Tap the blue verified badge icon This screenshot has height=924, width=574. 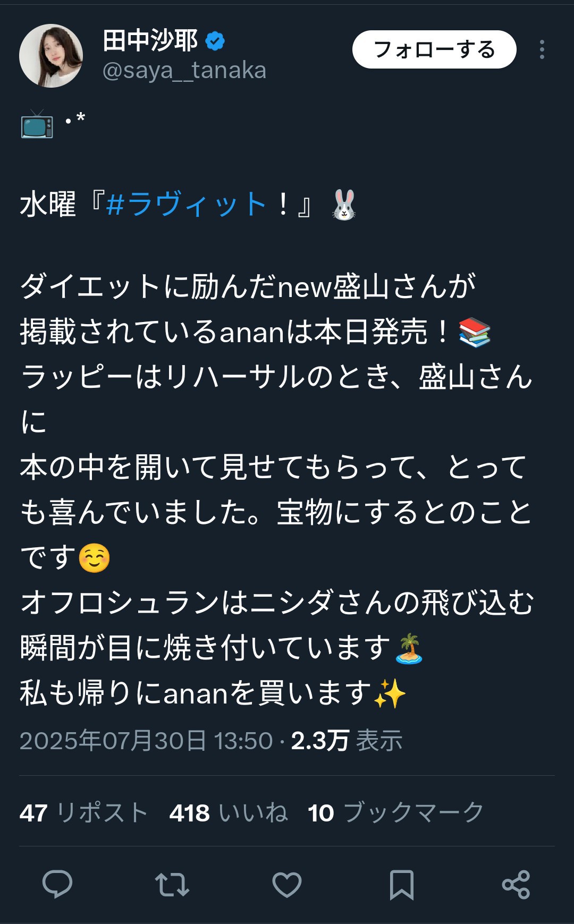(x=215, y=41)
